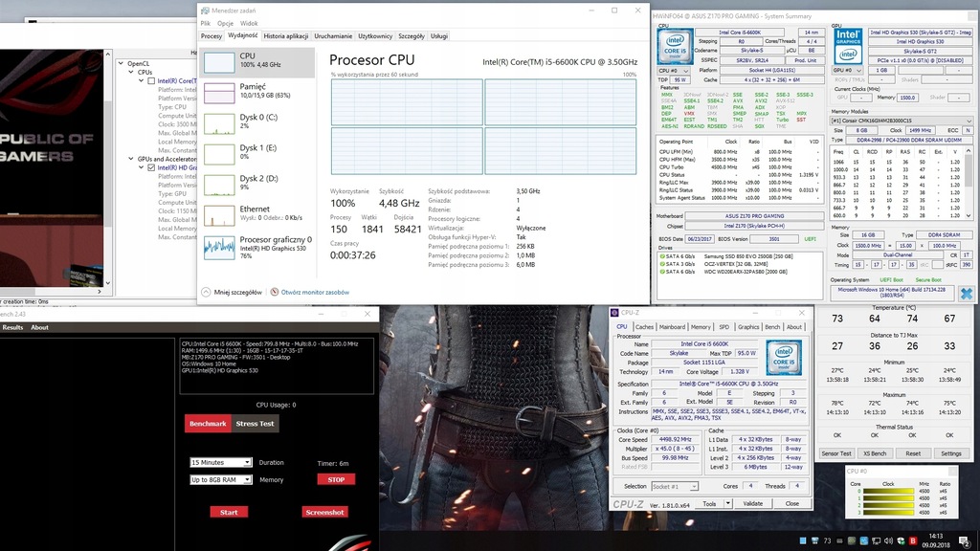This screenshot has height=551, width=980.
Task: Switch to the Usługi tab
Action: [x=438, y=36]
